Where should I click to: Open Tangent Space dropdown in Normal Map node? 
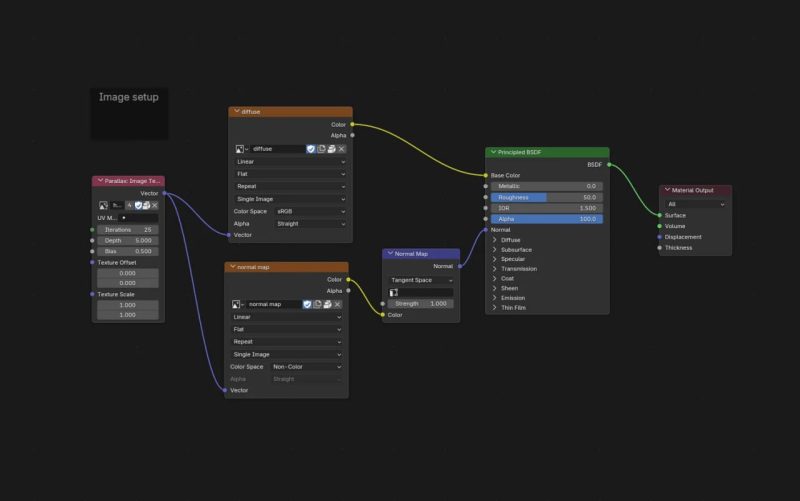pos(421,280)
